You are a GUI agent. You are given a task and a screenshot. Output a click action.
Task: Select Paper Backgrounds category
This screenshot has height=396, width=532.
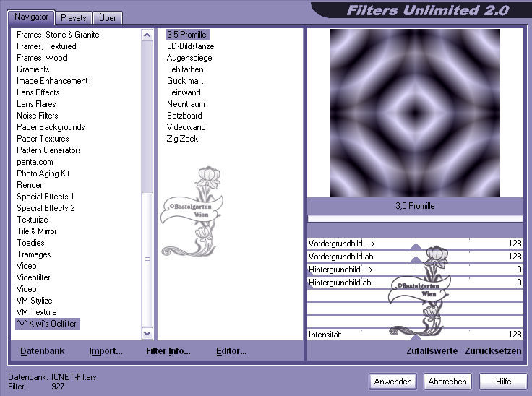(x=51, y=127)
